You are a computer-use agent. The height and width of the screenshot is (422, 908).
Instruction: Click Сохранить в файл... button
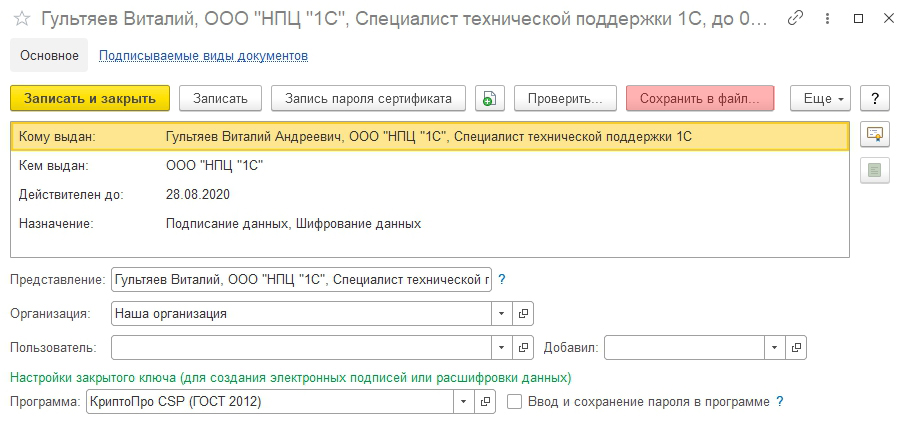click(x=700, y=98)
